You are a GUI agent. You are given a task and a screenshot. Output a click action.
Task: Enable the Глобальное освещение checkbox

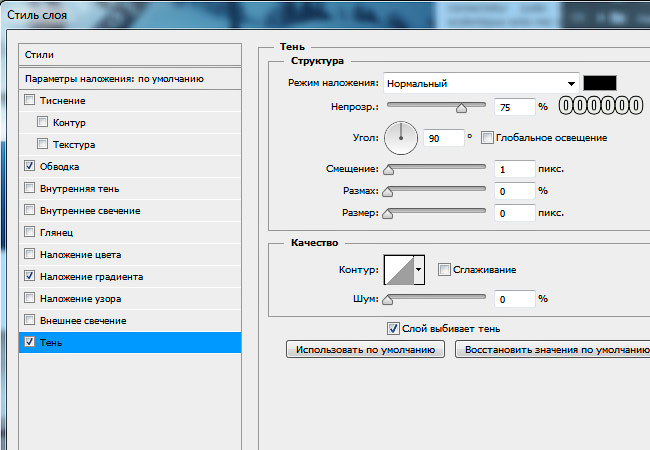[487, 138]
